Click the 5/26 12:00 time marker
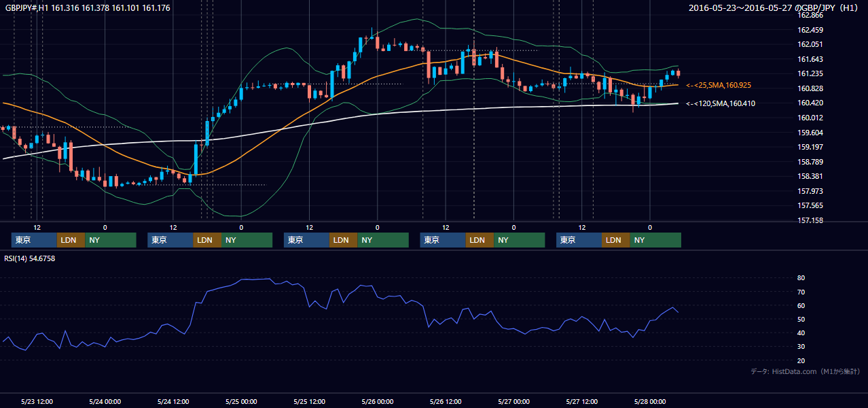The width and height of the screenshot is (868, 408). [446, 401]
